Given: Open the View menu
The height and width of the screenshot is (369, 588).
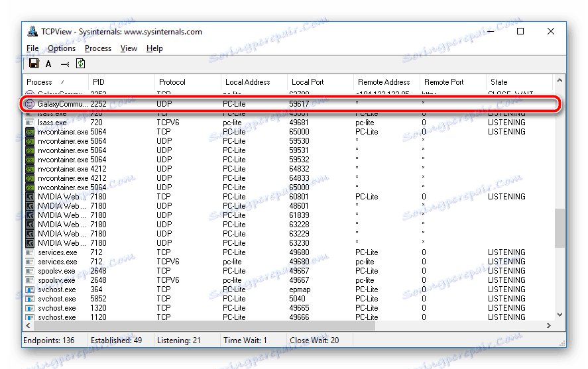Looking at the screenshot, I should [129, 48].
